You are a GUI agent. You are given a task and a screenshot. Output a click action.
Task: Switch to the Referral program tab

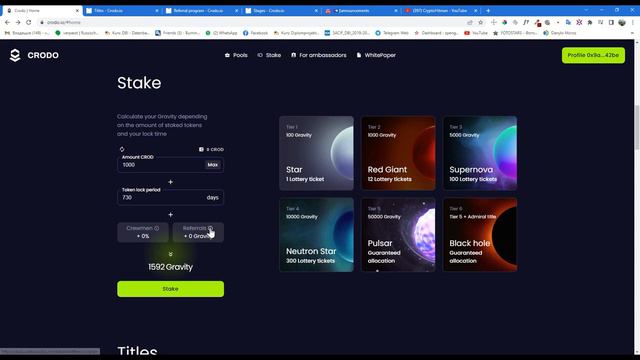click(201, 11)
